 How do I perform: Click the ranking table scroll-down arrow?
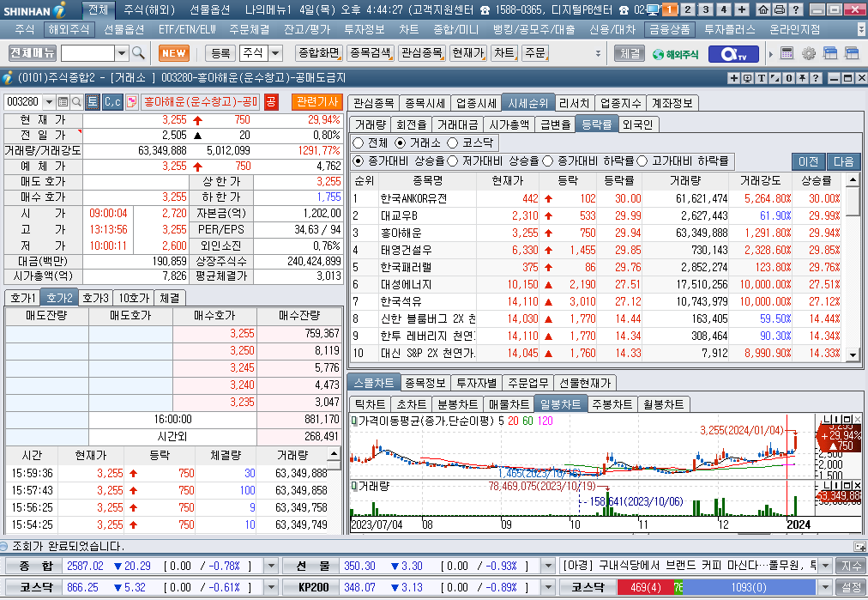[853, 355]
